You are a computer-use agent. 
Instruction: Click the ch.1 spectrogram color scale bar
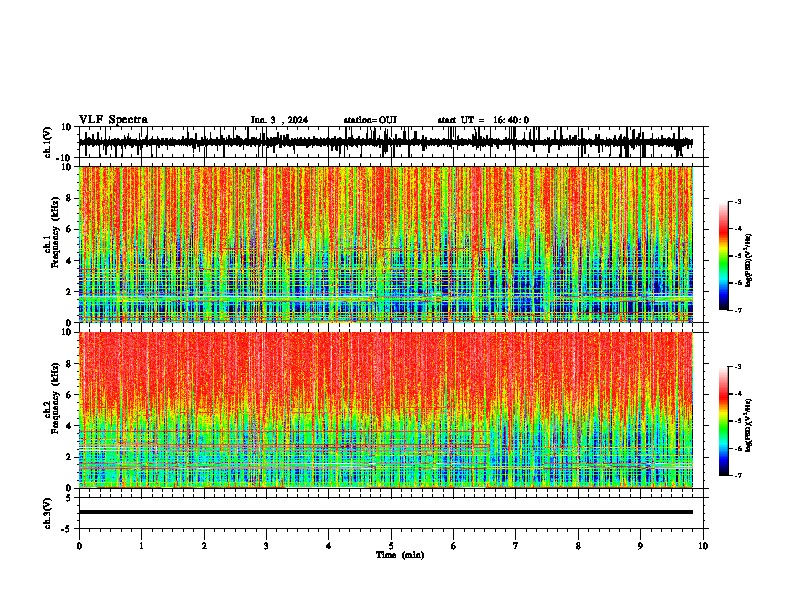point(723,256)
